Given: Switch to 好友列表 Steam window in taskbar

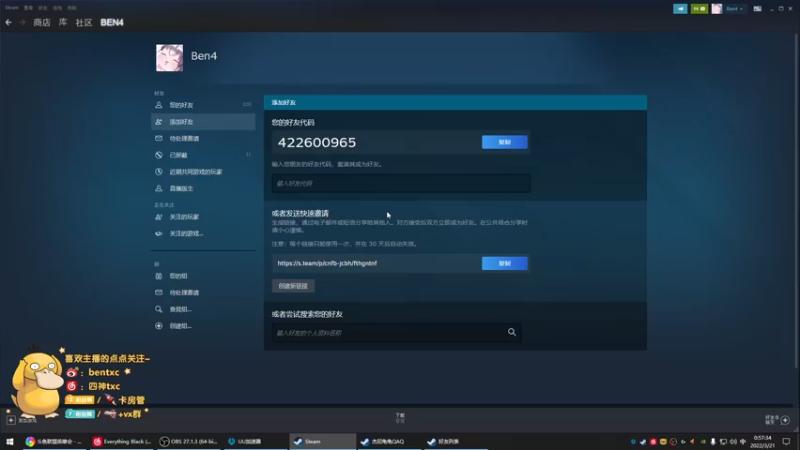Looking at the screenshot, I should pyautogui.click(x=455, y=441).
